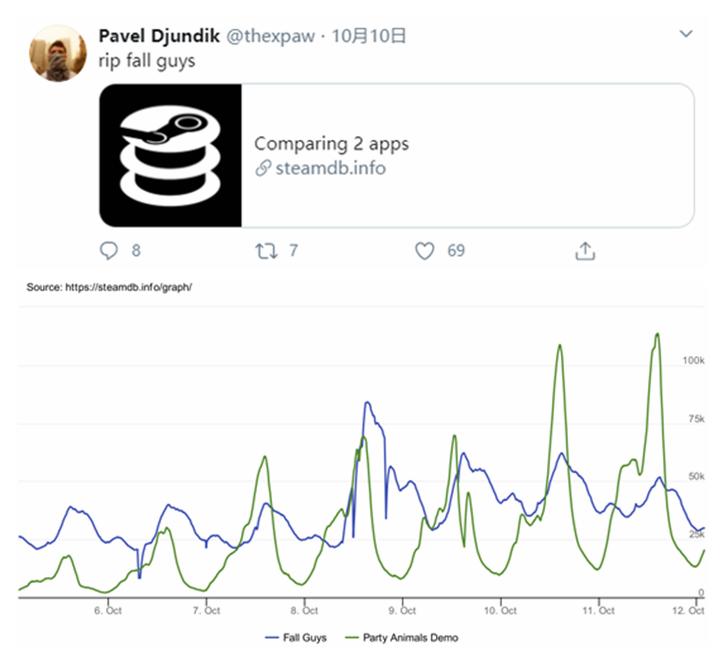Click the "rip fall guys" tweet text

(x=146, y=60)
